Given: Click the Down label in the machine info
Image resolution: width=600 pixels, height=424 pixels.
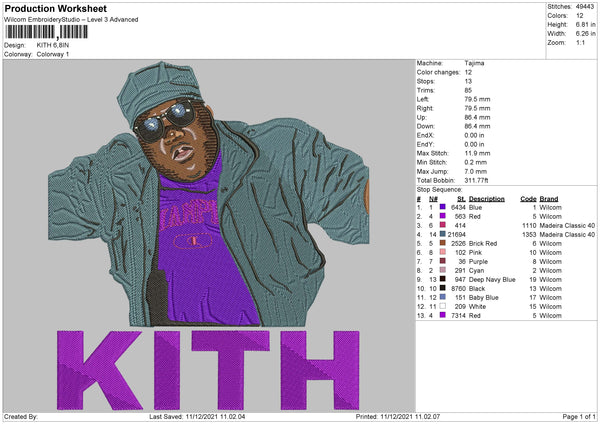Looking at the screenshot, I should pyautogui.click(x=426, y=126).
